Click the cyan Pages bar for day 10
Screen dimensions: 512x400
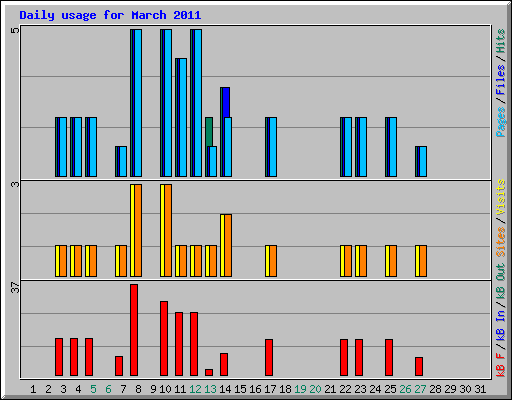click(x=168, y=103)
